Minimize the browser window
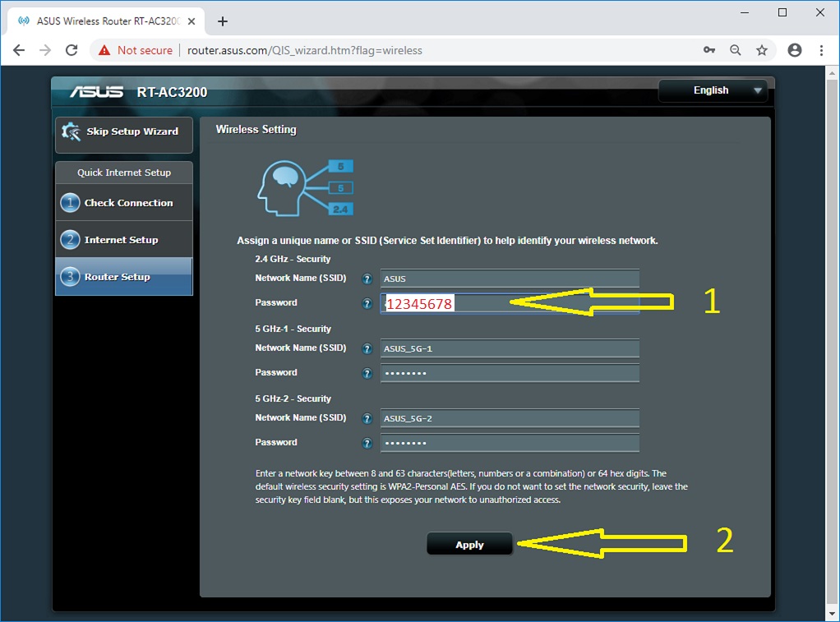The width and height of the screenshot is (840, 622). 745,13
